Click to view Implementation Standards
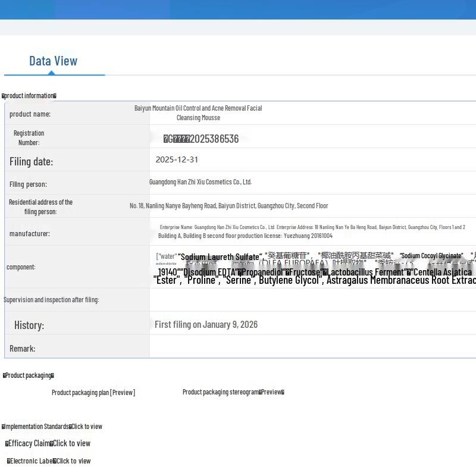Screen dimensions: 476x476 [87, 427]
